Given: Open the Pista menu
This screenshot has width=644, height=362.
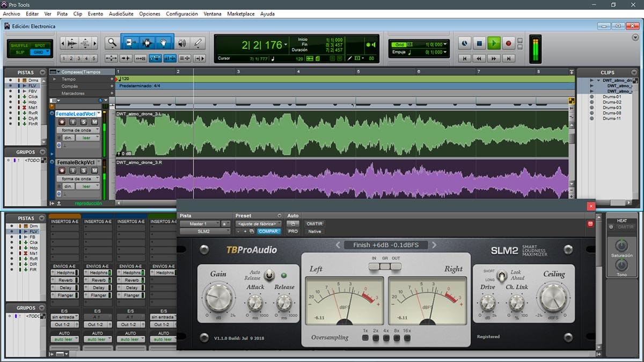Looking at the screenshot, I should click(62, 14).
